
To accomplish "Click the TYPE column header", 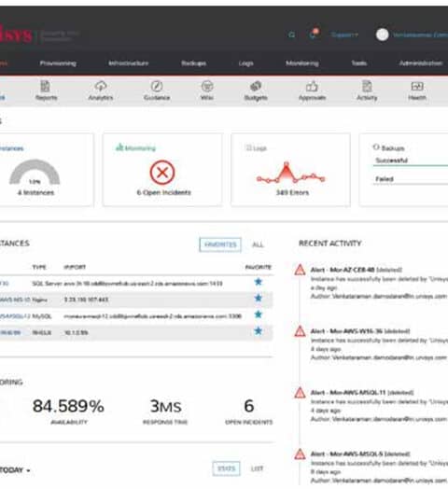I will click(x=39, y=267).
